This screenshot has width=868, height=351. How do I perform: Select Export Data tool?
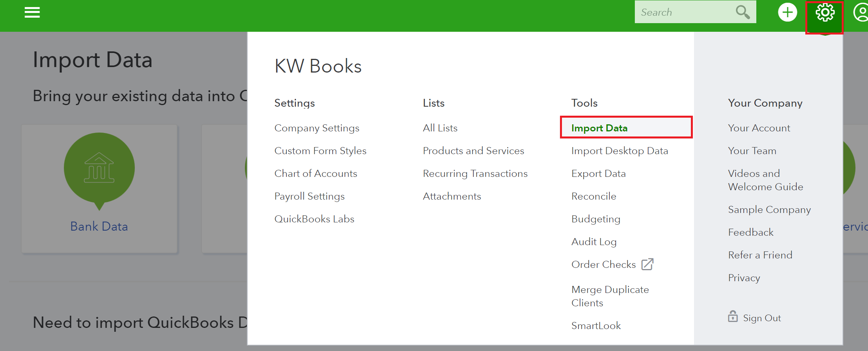598,174
